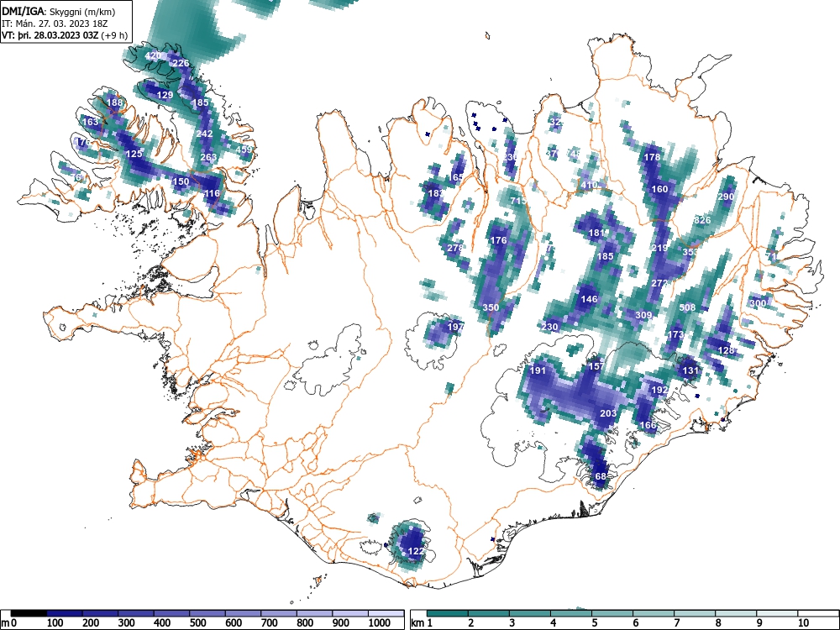
Task: Click the map value 146
Action: 589,300
